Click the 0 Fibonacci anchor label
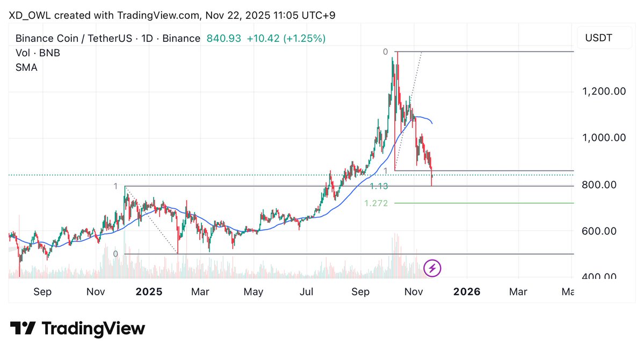644x354 pixels. pos(386,52)
